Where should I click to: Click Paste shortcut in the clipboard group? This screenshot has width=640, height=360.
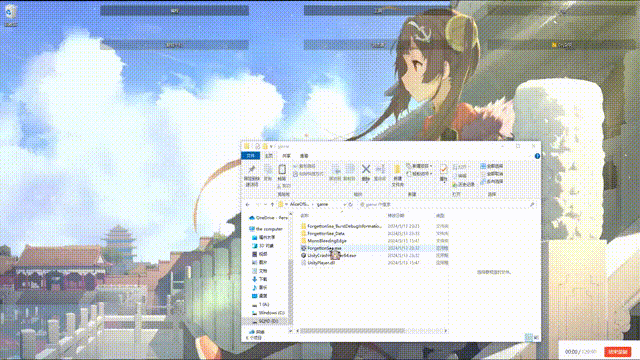[x=309, y=174]
